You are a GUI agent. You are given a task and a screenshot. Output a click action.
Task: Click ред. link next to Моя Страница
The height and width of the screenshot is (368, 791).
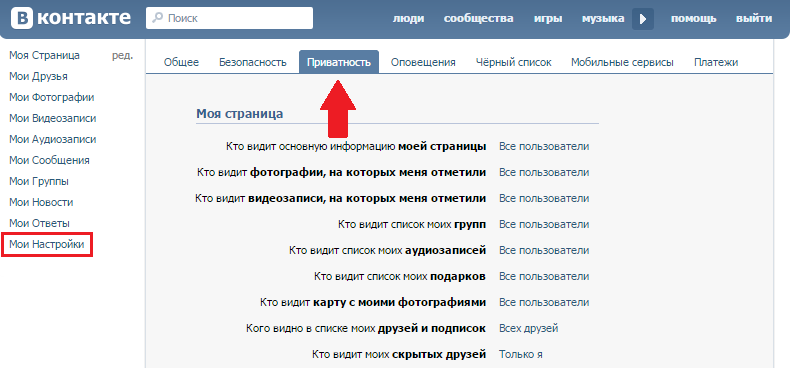[123, 56]
